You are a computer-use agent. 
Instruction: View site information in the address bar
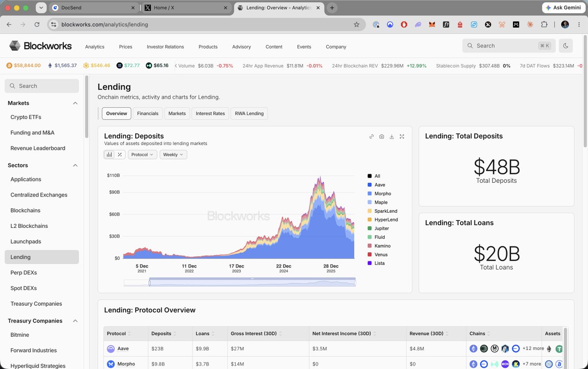point(53,25)
